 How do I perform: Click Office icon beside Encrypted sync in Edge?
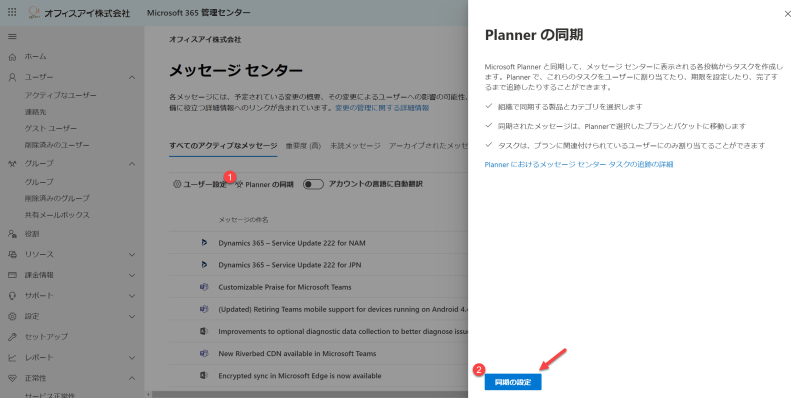click(x=204, y=376)
